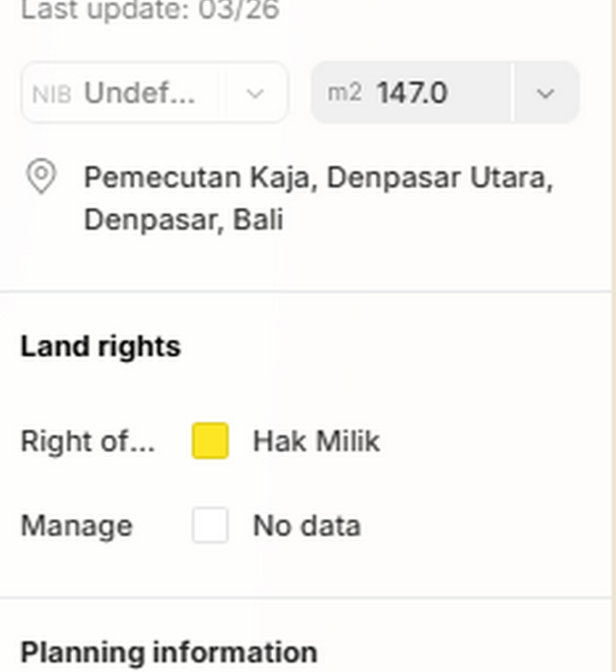Viewport: 616px width, 672px height.
Task: Open the Planning information section
Action: coord(169,652)
